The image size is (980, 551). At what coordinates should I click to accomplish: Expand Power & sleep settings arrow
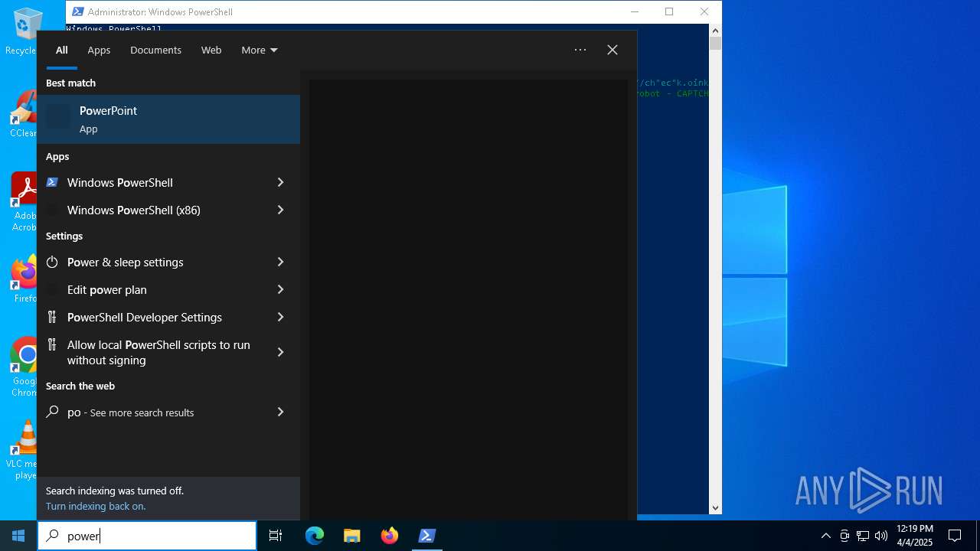click(x=280, y=262)
